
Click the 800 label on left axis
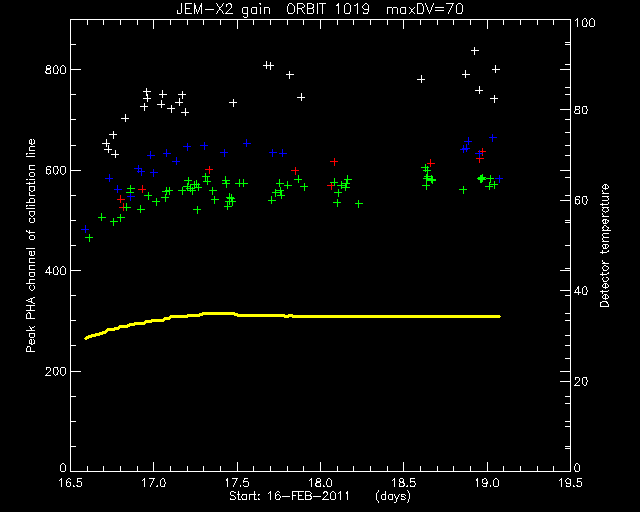(55, 69)
